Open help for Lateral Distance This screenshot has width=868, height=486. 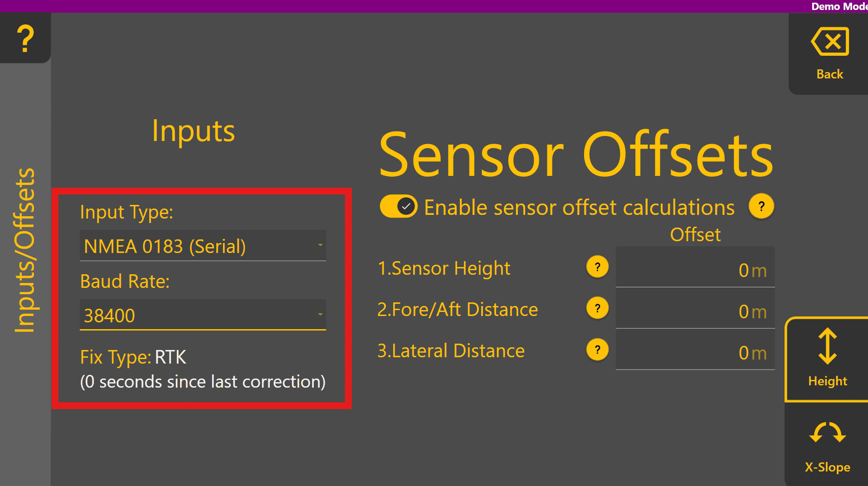[597, 350]
